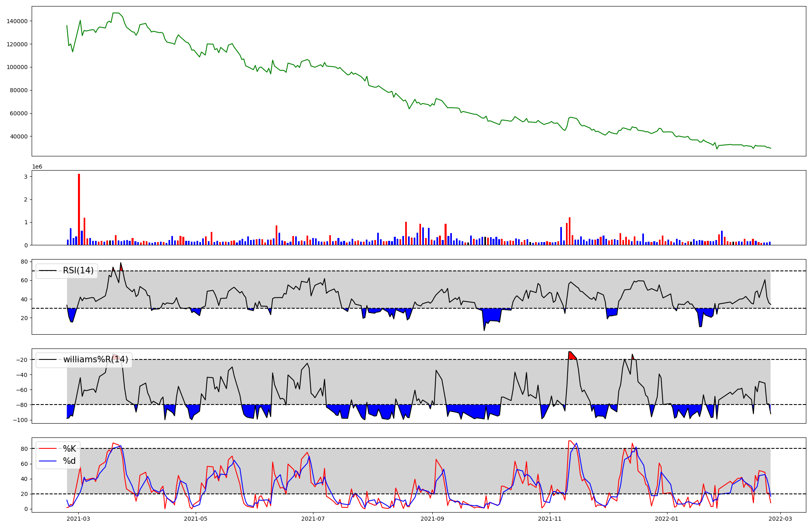Click the 2022-01 date axis label
The height and width of the screenshot is (528, 812).
click(x=667, y=519)
